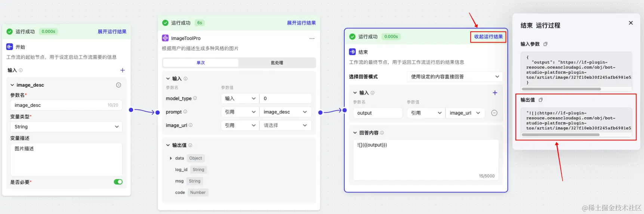The width and height of the screenshot is (644, 214).
Task: Show info tooltip for image_url parameter
Action: 191,125
